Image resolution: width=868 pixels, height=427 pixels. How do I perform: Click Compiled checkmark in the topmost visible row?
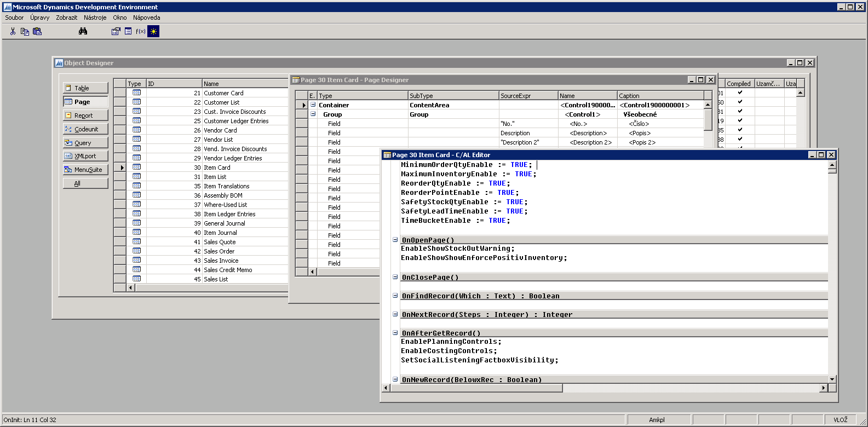(x=740, y=93)
